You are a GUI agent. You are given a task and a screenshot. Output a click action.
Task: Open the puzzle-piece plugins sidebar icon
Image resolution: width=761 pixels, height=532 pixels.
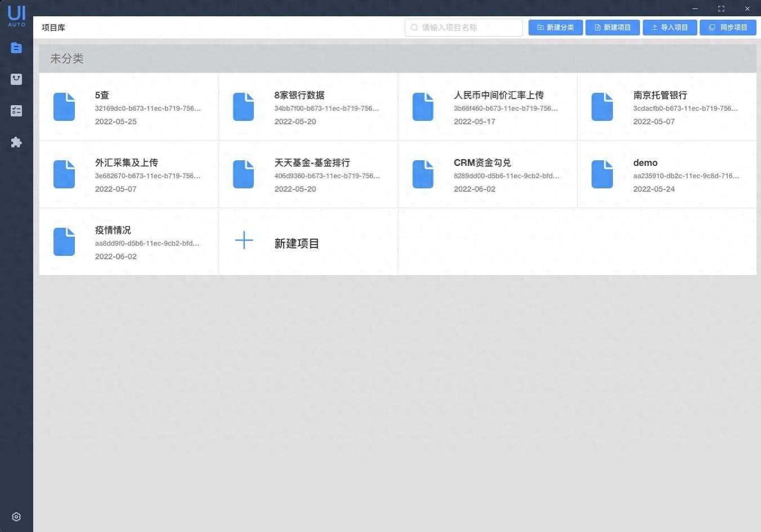point(16,142)
